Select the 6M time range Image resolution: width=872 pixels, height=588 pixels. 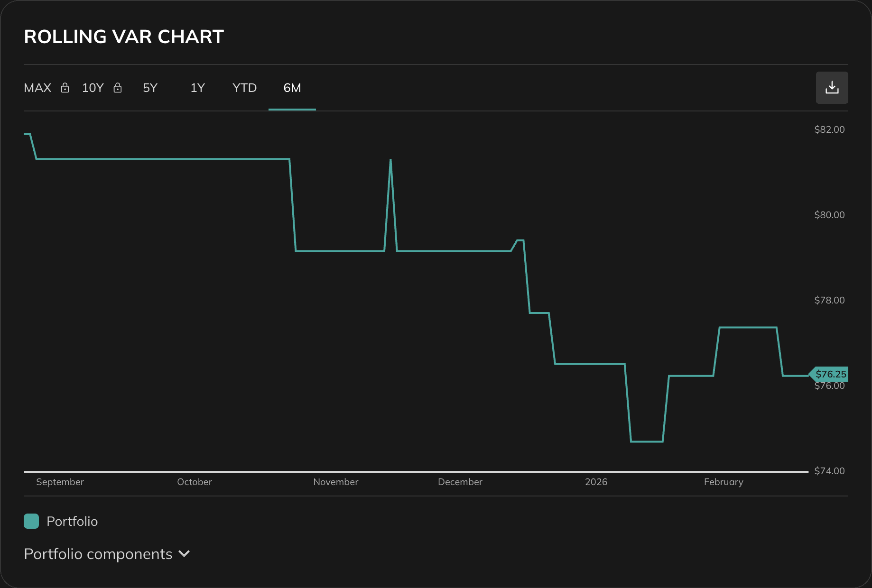(292, 88)
